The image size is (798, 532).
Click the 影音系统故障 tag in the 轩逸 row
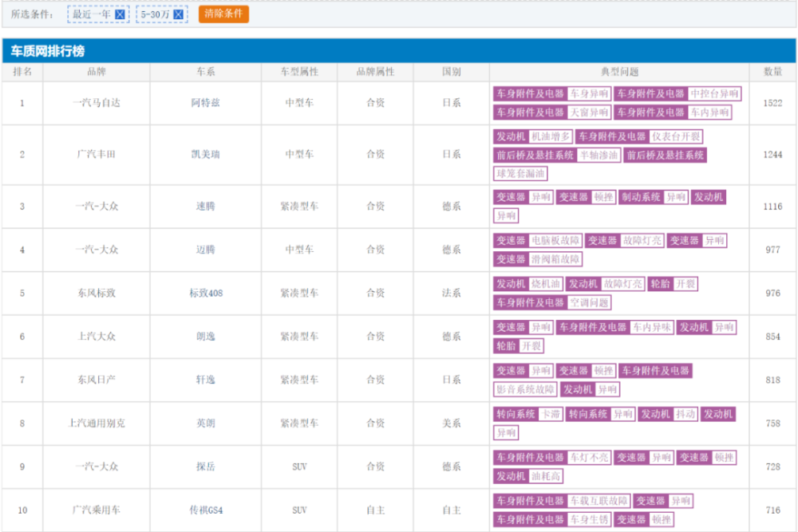click(525, 389)
